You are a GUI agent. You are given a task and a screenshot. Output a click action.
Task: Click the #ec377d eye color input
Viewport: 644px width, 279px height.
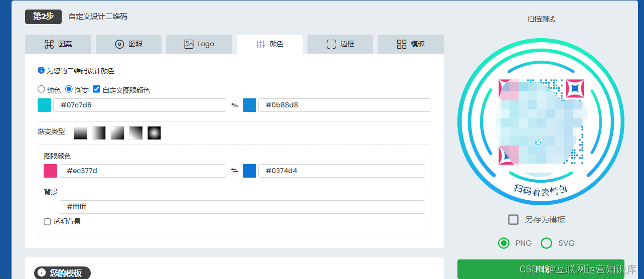click(142, 171)
